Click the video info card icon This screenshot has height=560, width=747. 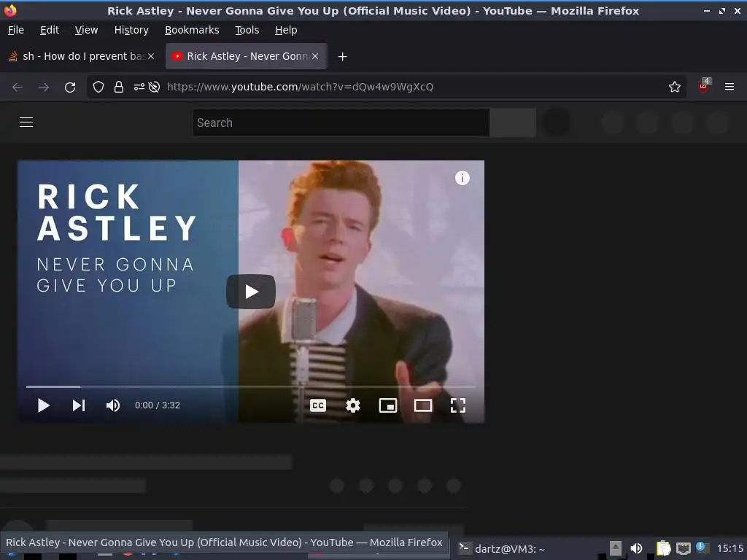point(462,178)
